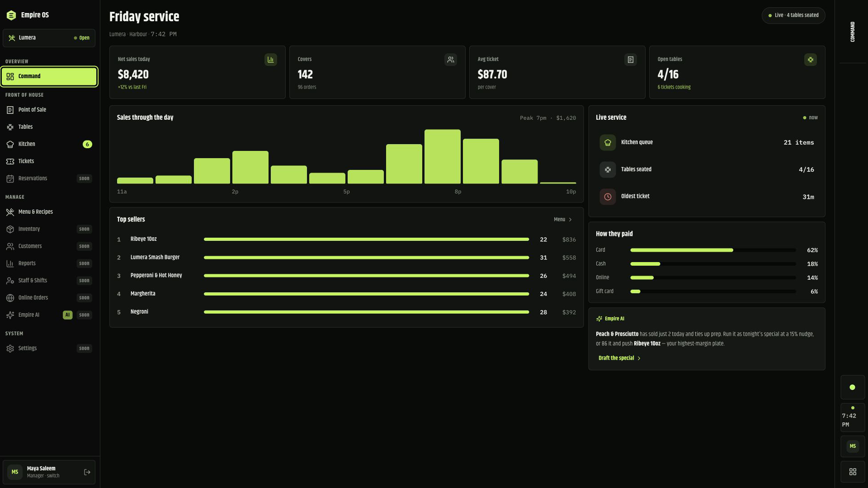Click the Kitchen queue chef hat icon
The width and height of the screenshot is (868, 488).
(608, 143)
